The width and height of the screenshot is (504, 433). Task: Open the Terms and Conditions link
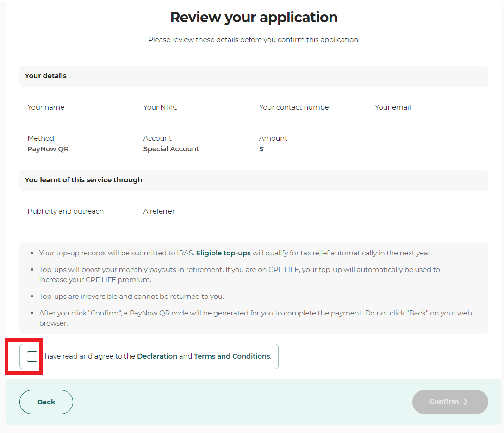[x=232, y=356]
